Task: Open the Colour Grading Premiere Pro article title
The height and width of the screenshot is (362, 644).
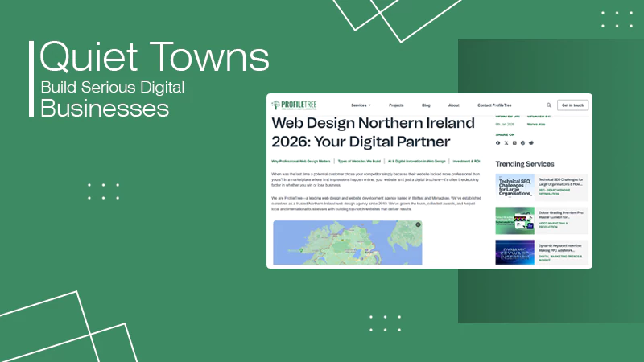Action: pyautogui.click(x=560, y=215)
